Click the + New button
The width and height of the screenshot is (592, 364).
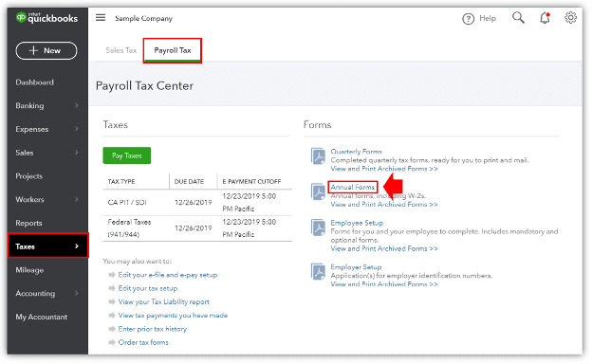(46, 50)
